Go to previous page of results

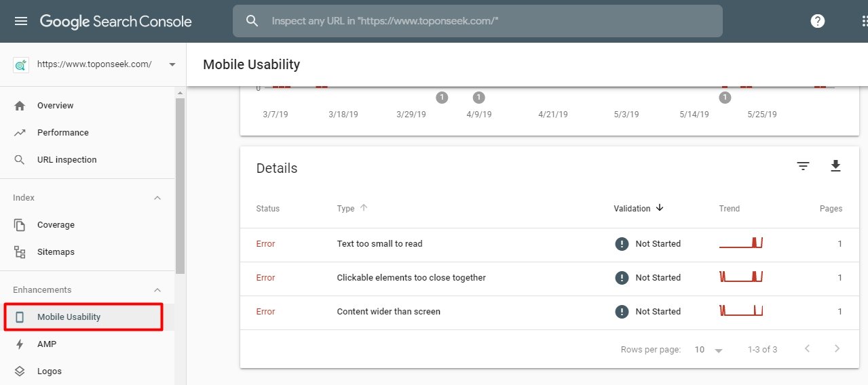tap(807, 349)
